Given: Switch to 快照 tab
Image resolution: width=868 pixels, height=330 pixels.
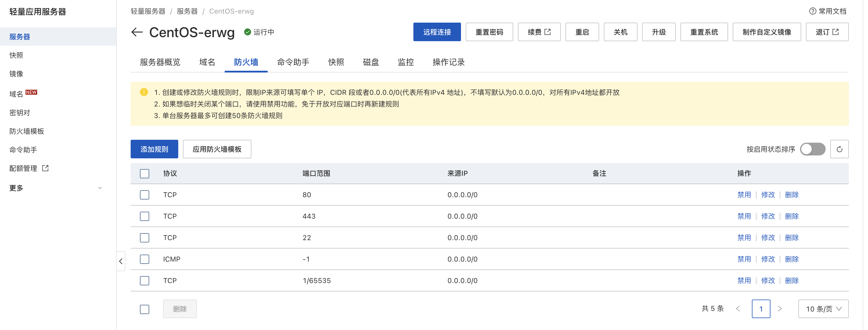Looking at the screenshot, I should tap(336, 62).
